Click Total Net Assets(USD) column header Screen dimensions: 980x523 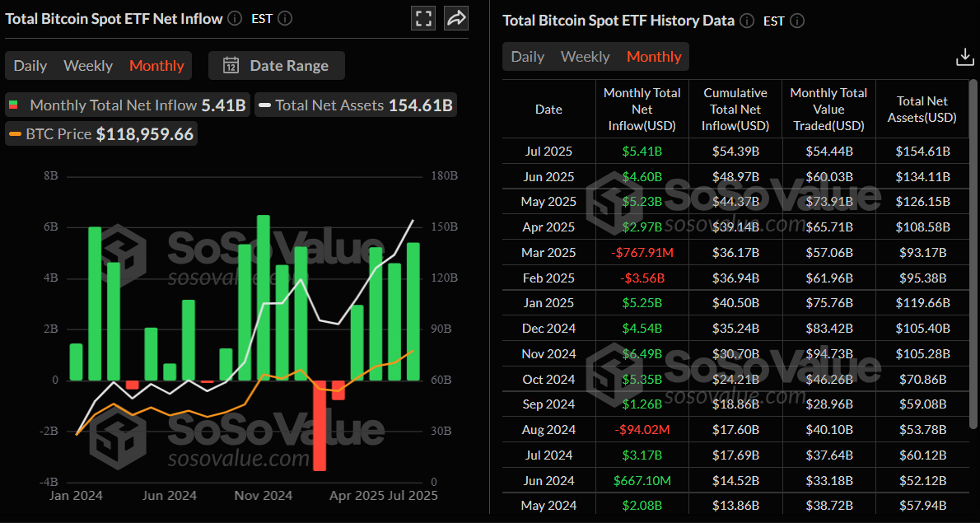point(922,110)
